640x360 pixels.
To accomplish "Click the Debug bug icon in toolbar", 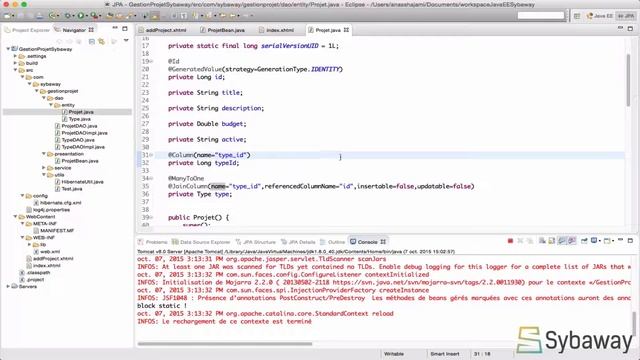I will pos(67,16).
